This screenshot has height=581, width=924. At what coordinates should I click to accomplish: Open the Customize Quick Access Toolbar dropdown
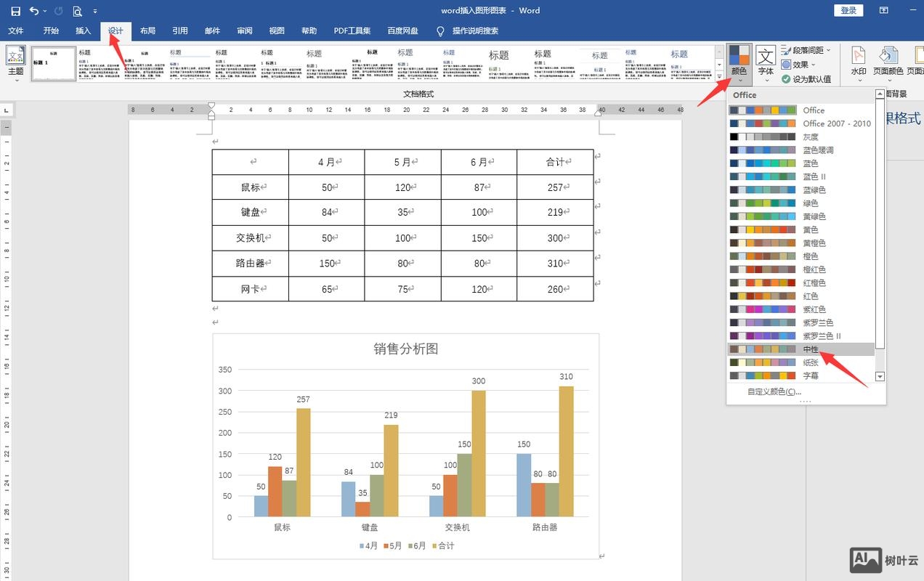(x=95, y=12)
